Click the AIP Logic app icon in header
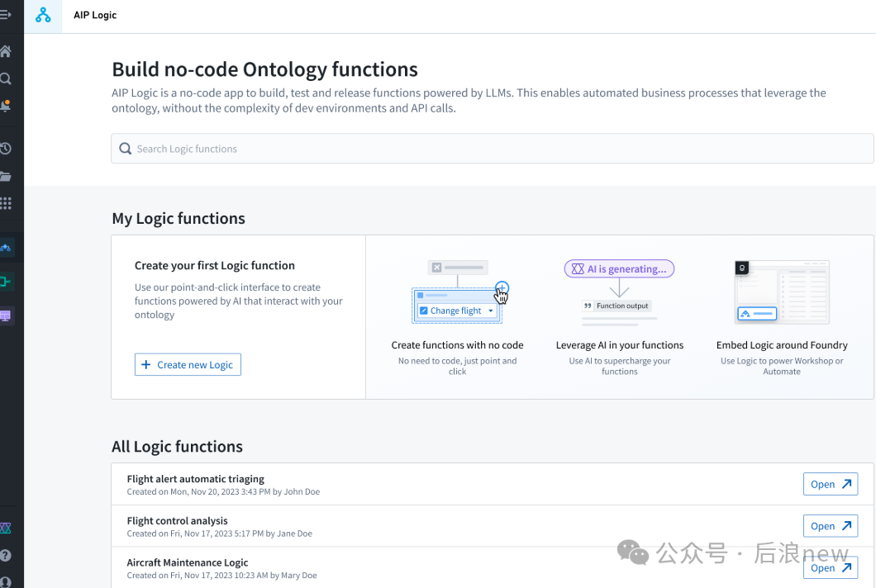 click(x=43, y=16)
